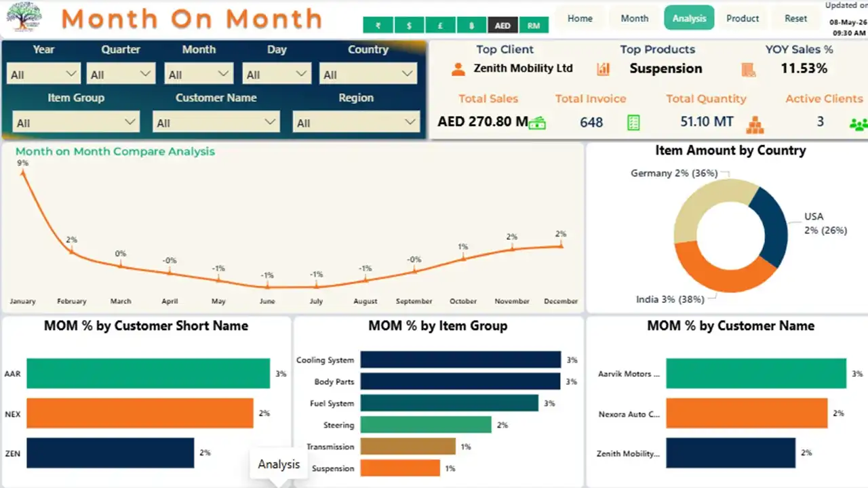This screenshot has height=488, width=868.
Task: Click the Reset button
Action: click(796, 18)
